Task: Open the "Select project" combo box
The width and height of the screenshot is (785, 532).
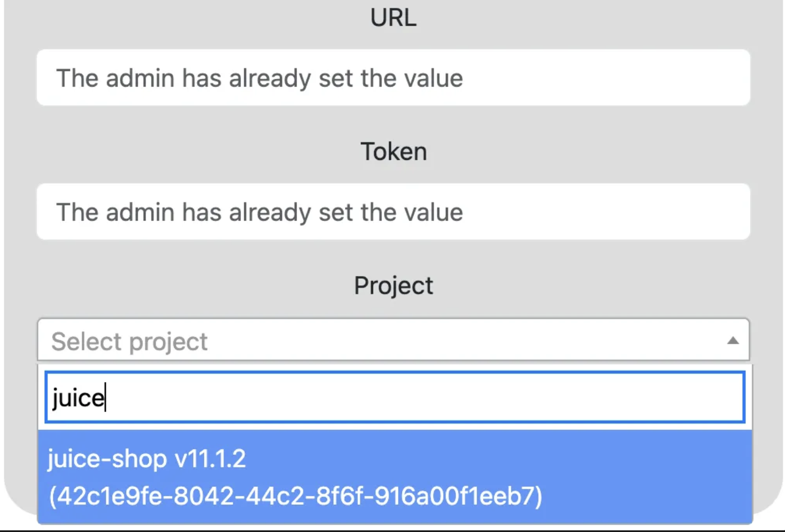Action: (x=393, y=340)
